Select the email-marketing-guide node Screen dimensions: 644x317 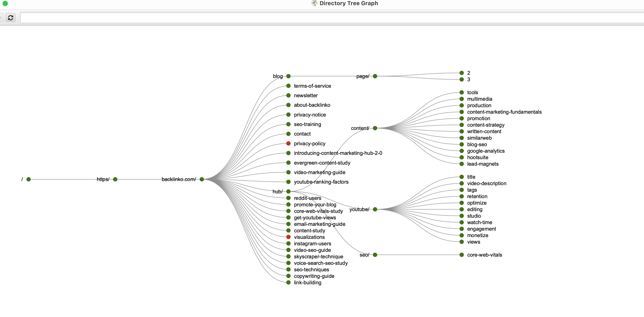coord(288,224)
